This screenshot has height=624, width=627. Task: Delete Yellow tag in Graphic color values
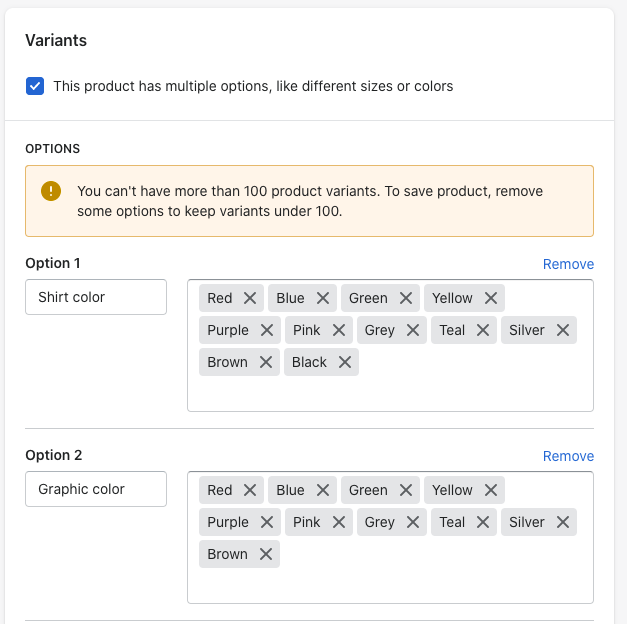[491, 490]
